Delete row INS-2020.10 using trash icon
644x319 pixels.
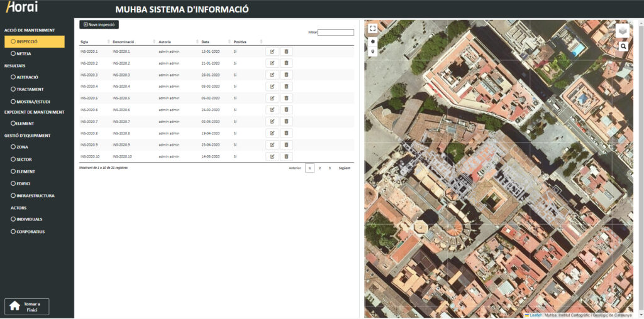coord(286,156)
